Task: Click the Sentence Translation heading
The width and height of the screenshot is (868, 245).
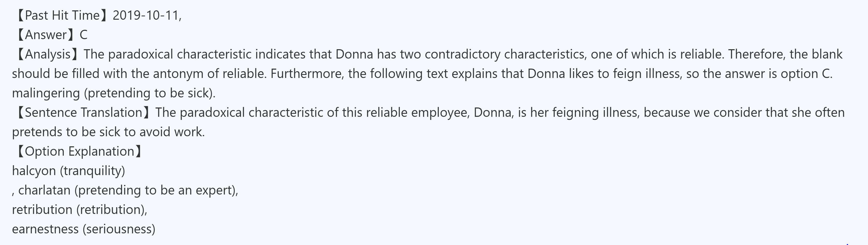Action: [83, 113]
